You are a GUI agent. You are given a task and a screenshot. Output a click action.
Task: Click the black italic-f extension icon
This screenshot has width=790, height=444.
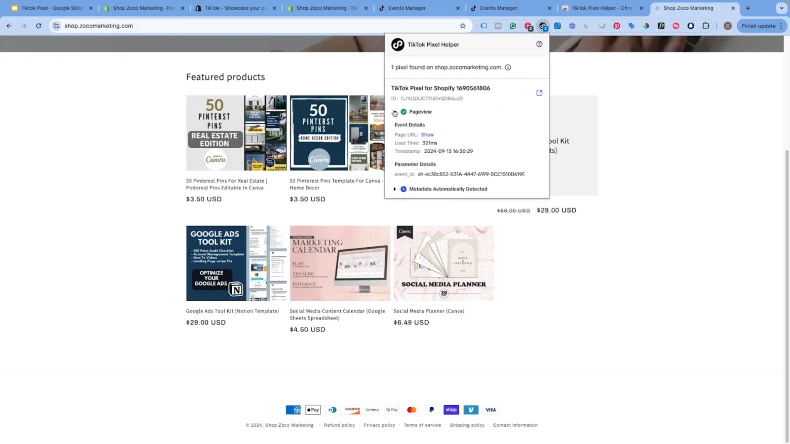pos(661,26)
